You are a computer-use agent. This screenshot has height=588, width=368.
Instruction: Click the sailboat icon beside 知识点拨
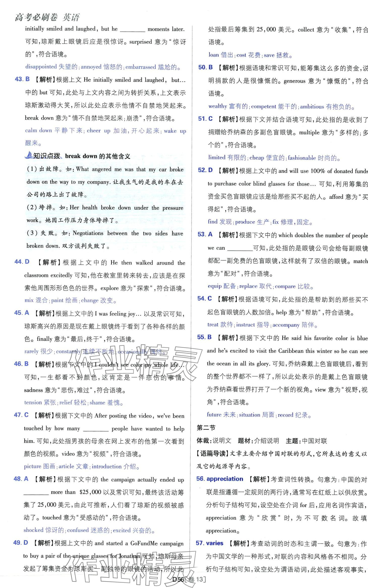(28, 155)
